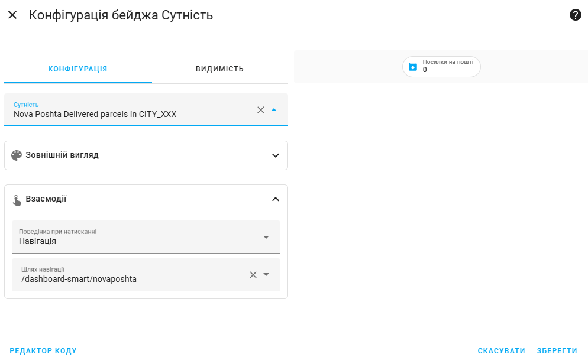Screen dimensions: 588x364
Task: Open the help icon
Action: (x=575, y=15)
